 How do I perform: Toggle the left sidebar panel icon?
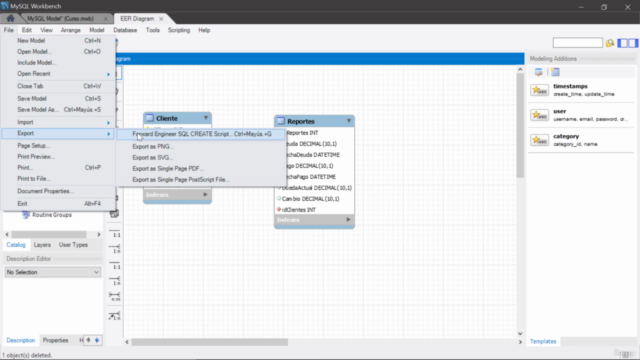point(622,43)
